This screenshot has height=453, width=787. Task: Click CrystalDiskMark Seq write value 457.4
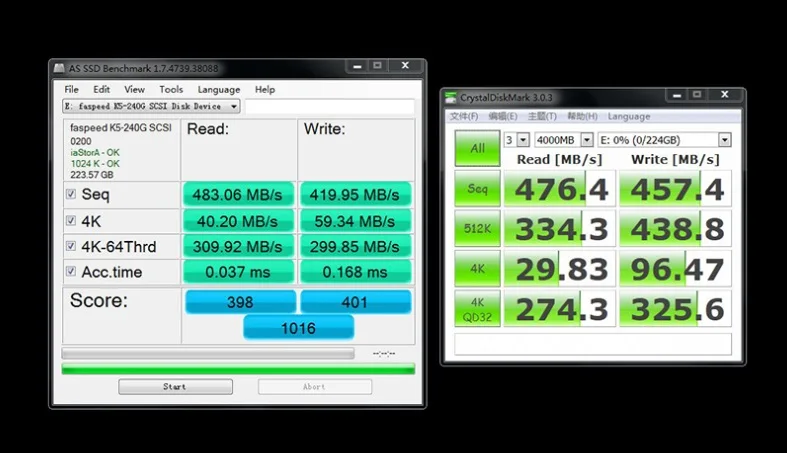(x=676, y=189)
